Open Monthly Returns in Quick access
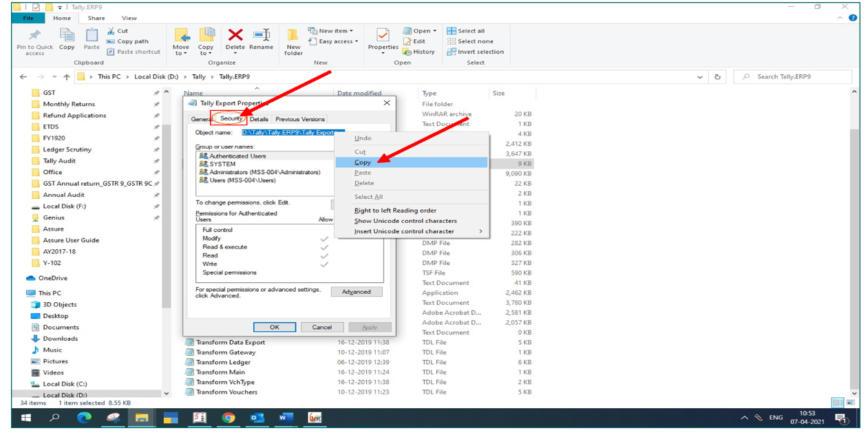The height and width of the screenshot is (435, 868). [x=69, y=104]
